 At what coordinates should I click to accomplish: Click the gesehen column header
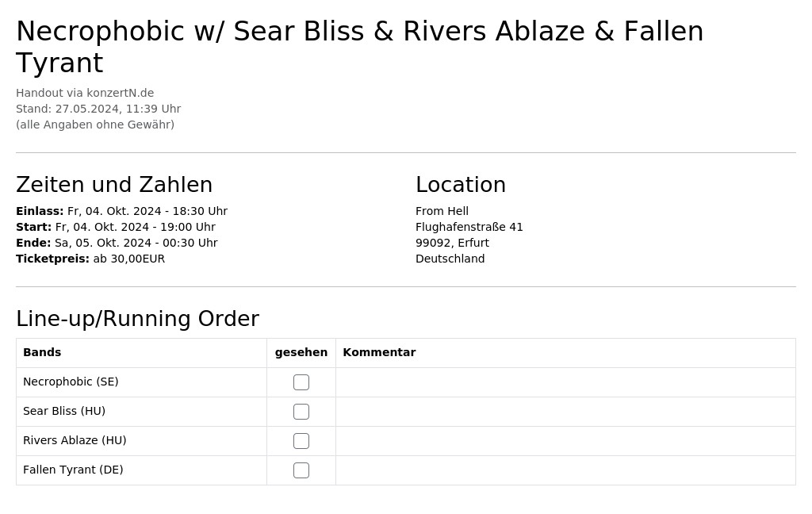point(301,353)
